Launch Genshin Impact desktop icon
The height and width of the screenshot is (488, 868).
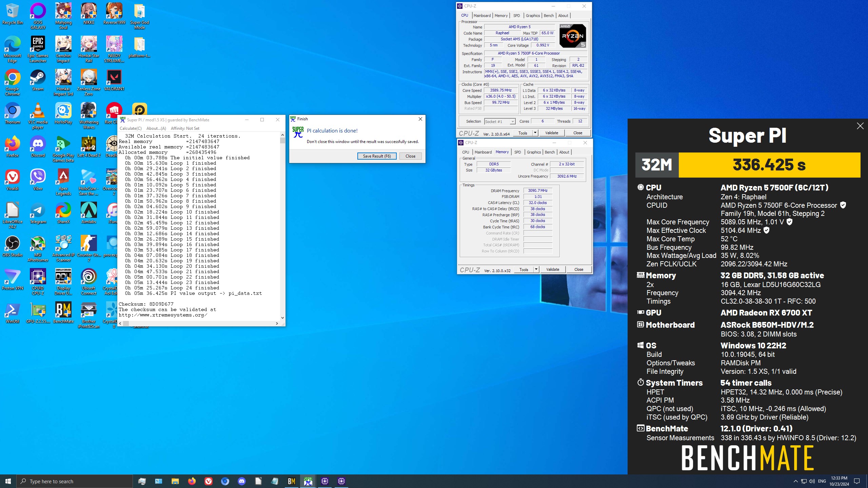(63, 49)
